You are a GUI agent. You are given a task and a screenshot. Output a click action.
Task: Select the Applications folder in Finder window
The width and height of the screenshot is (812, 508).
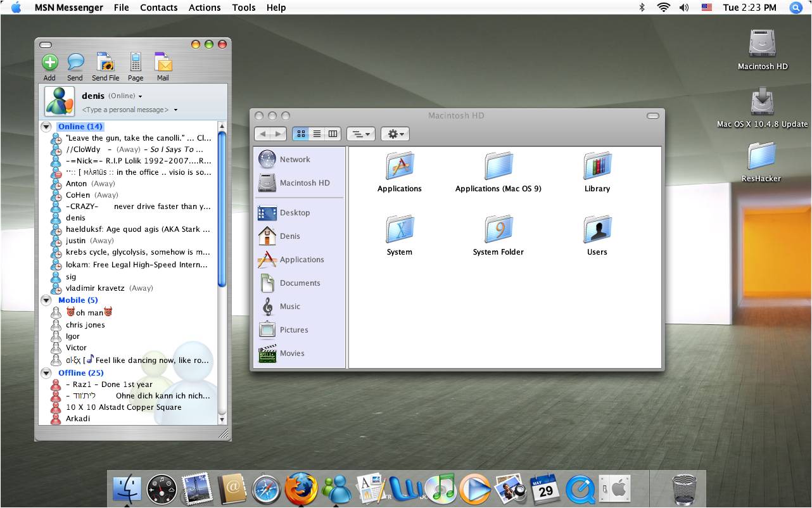coord(400,167)
